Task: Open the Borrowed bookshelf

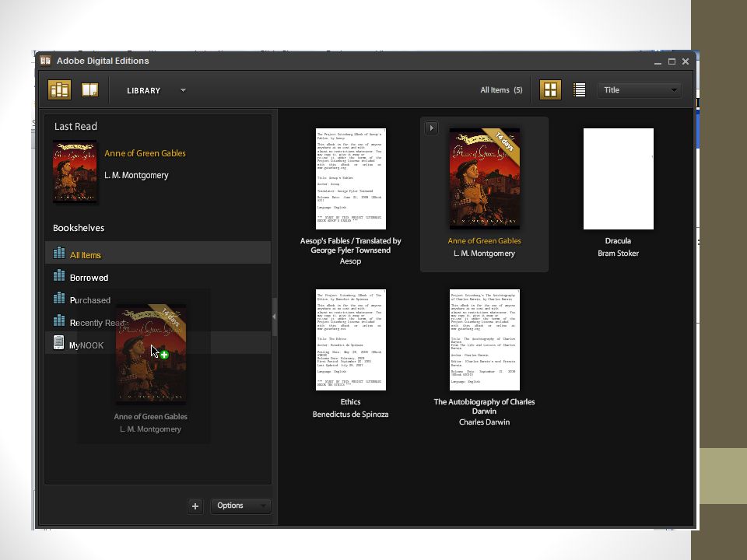Action: pyautogui.click(x=158, y=277)
